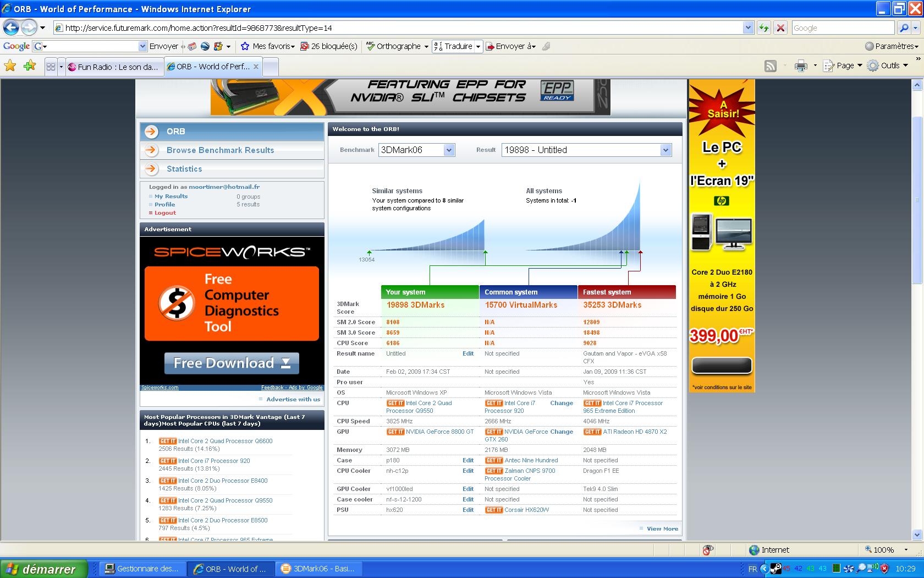Click GET IT badge beside Antec Nine Hundred
924x578 pixels.
click(494, 460)
